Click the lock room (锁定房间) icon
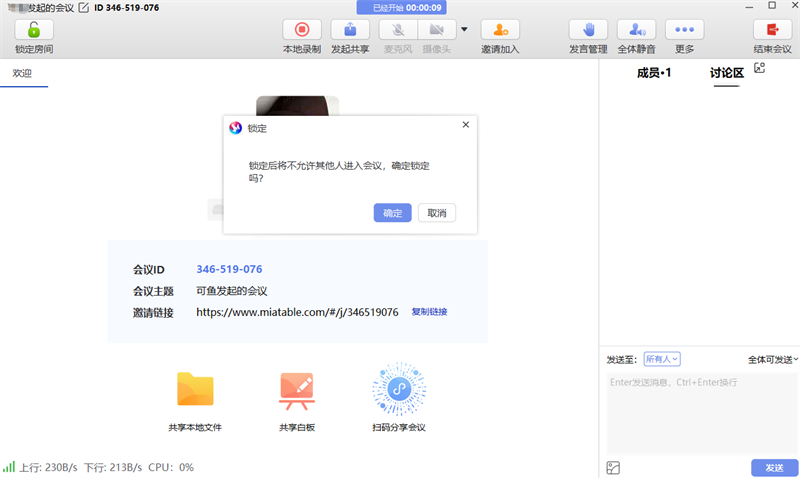This screenshot has height=478, width=800. click(34, 30)
